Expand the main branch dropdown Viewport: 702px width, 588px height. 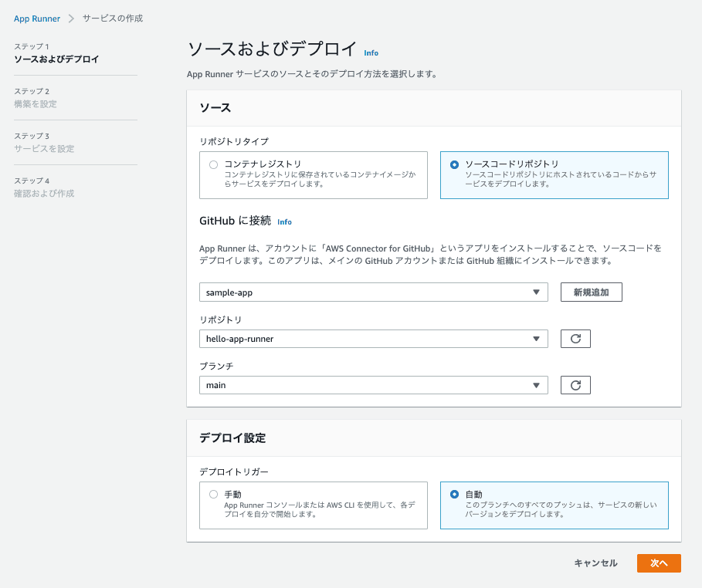536,384
